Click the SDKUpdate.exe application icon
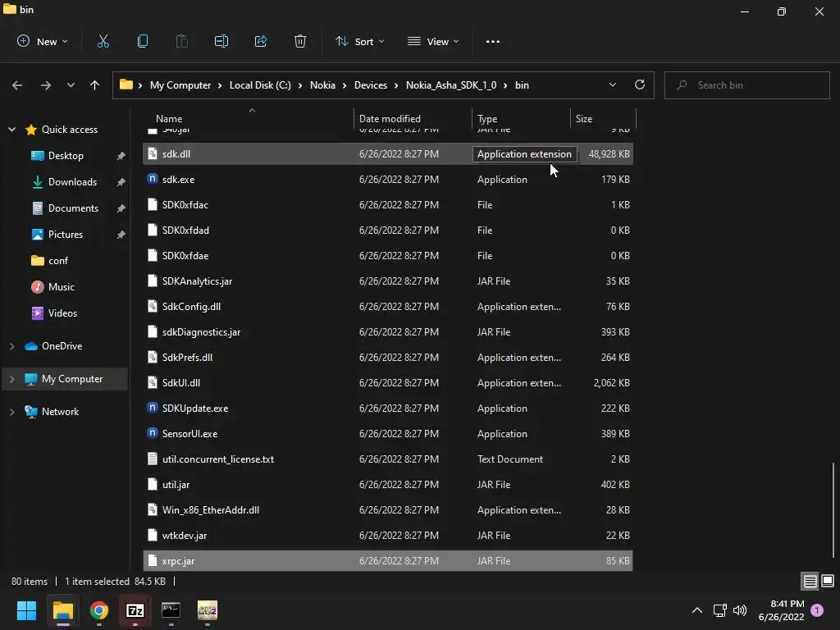Viewport: 840px width, 630px height. point(153,408)
